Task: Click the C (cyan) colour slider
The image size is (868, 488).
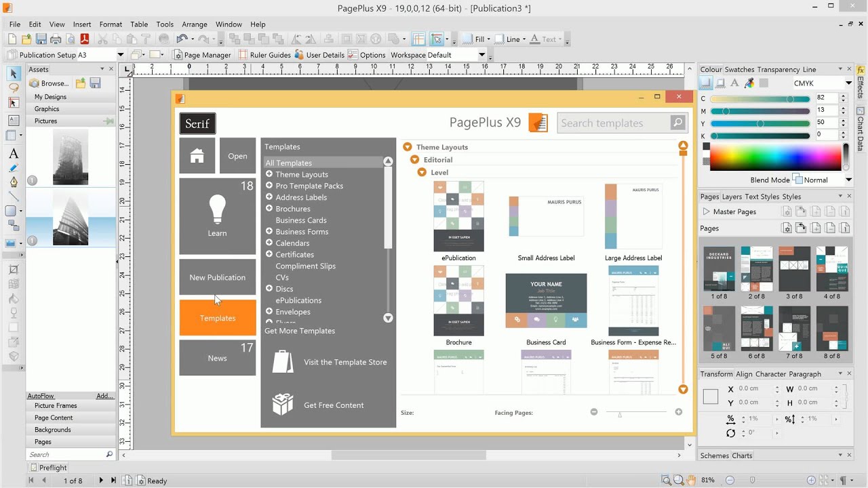Action: pyautogui.click(x=760, y=99)
